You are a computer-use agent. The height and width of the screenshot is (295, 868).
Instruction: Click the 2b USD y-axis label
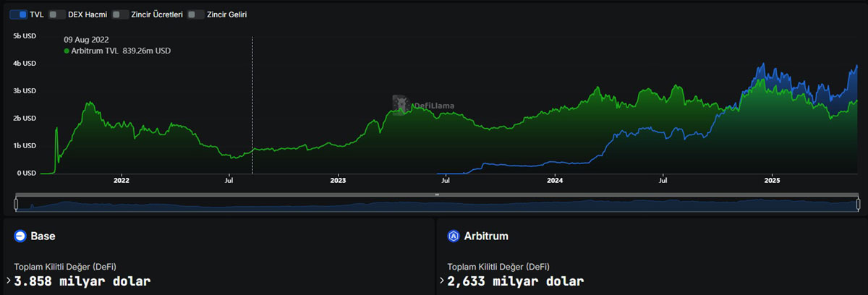(25, 118)
